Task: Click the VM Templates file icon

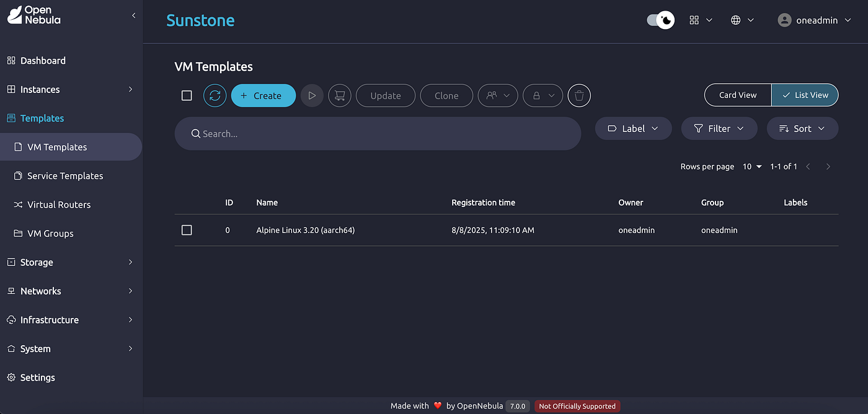Action: 18,147
